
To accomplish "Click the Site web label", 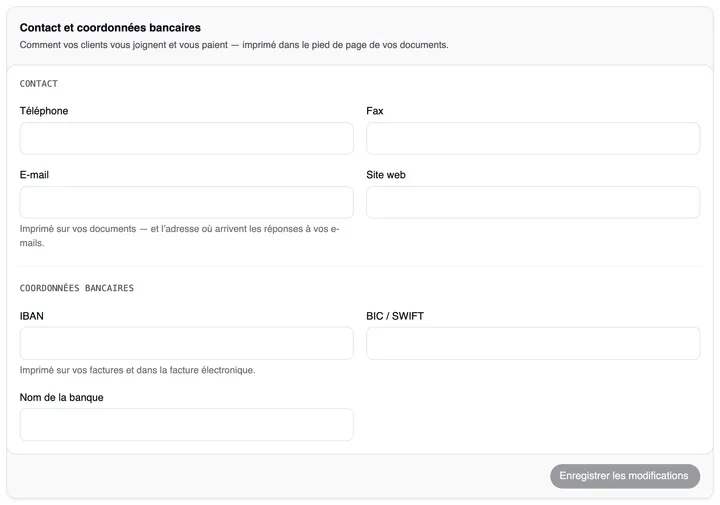I will click(x=386, y=175).
